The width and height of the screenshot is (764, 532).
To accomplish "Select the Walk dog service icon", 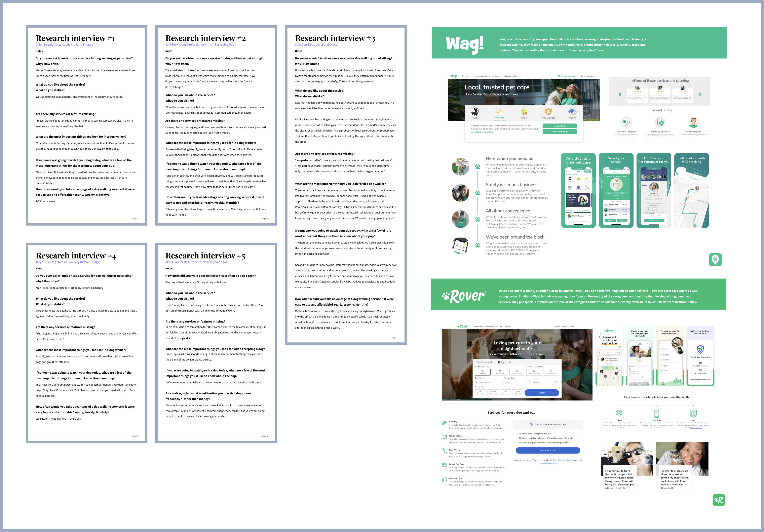I will (x=475, y=111).
